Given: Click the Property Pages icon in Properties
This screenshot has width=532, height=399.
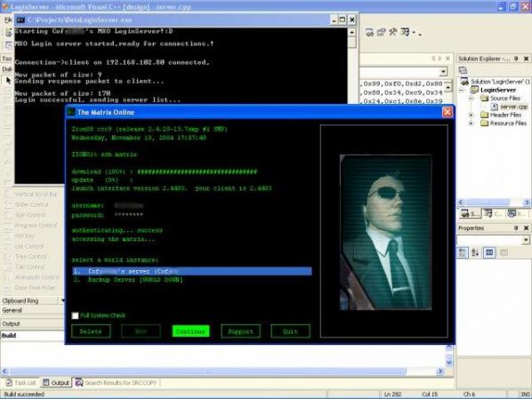Looking at the screenshot, I should pyautogui.click(x=504, y=252).
